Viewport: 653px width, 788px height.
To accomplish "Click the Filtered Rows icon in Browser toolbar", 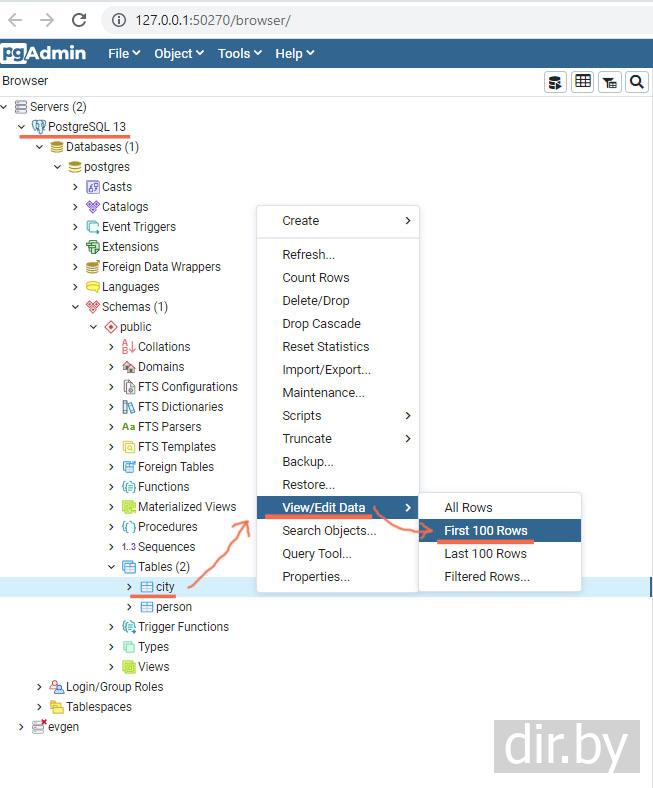I will click(x=610, y=82).
